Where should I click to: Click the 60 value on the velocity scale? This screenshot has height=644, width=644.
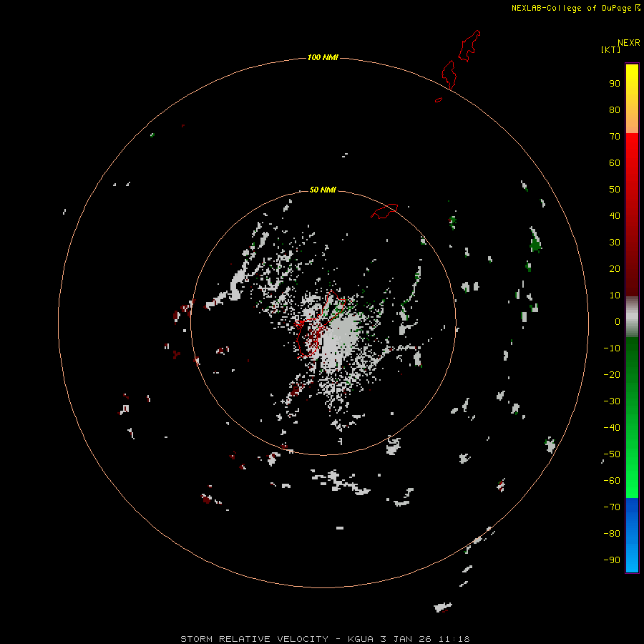pyautogui.click(x=615, y=163)
